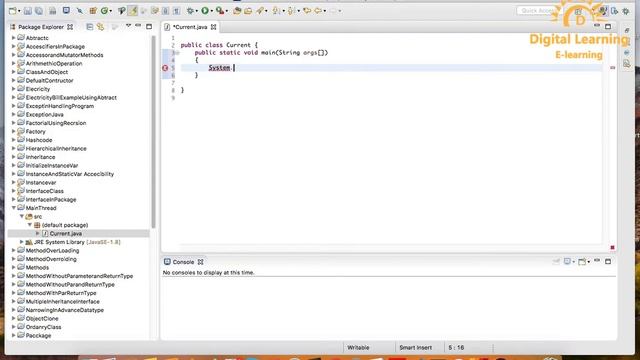This screenshot has width=640, height=360.
Task: Collapse the MainThread project node
Action: [14, 208]
